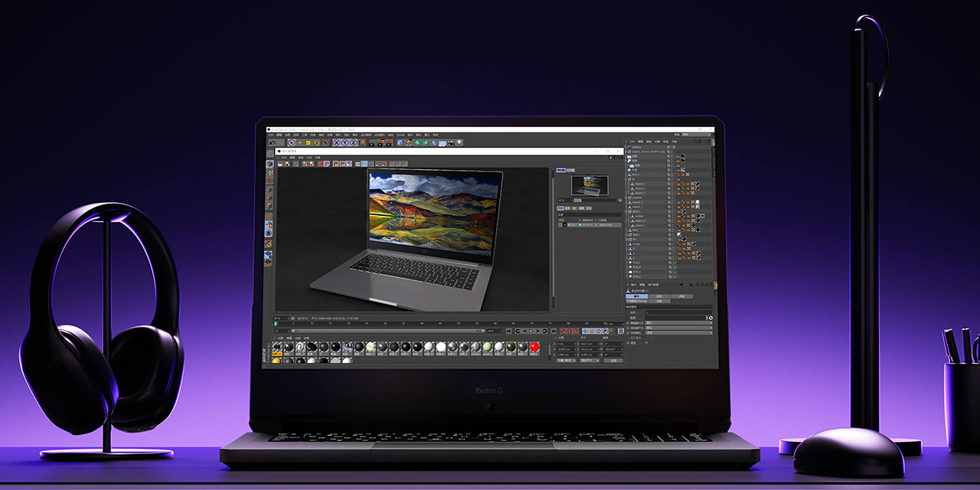980x490 pixels.
Task: Click the laptop render thumbnail in navigator
Action: [x=590, y=185]
